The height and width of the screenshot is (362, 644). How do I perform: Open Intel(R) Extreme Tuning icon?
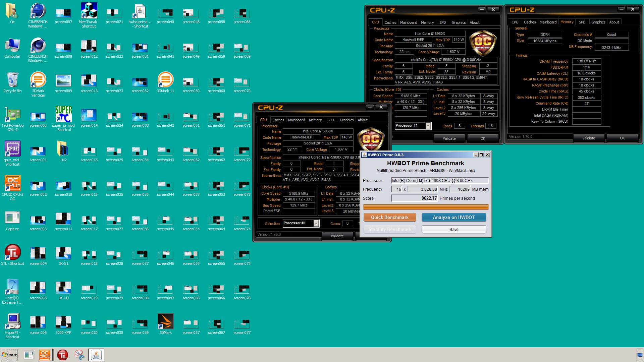point(12,291)
